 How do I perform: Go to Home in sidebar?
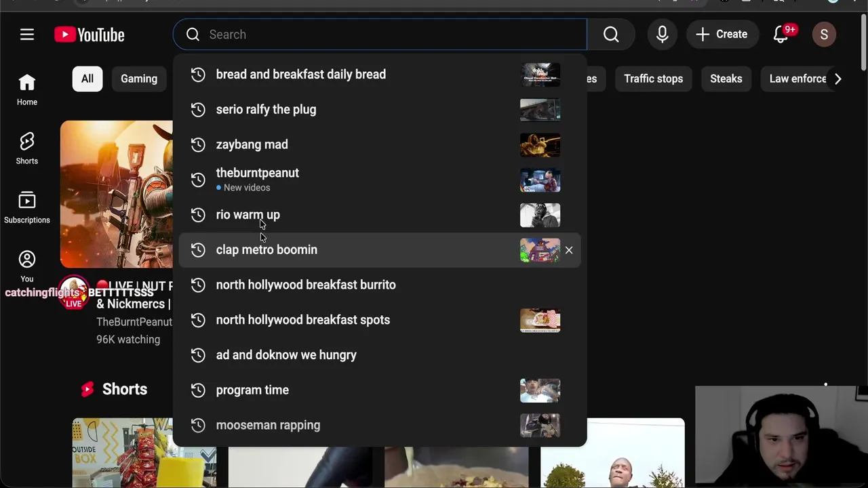tap(27, 90)
